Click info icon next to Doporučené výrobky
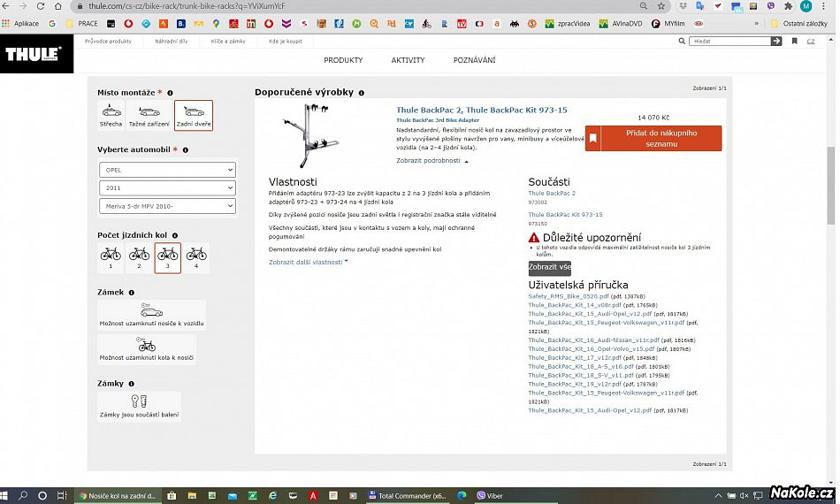This screenshot has height=504, width=840. (362, 93)
